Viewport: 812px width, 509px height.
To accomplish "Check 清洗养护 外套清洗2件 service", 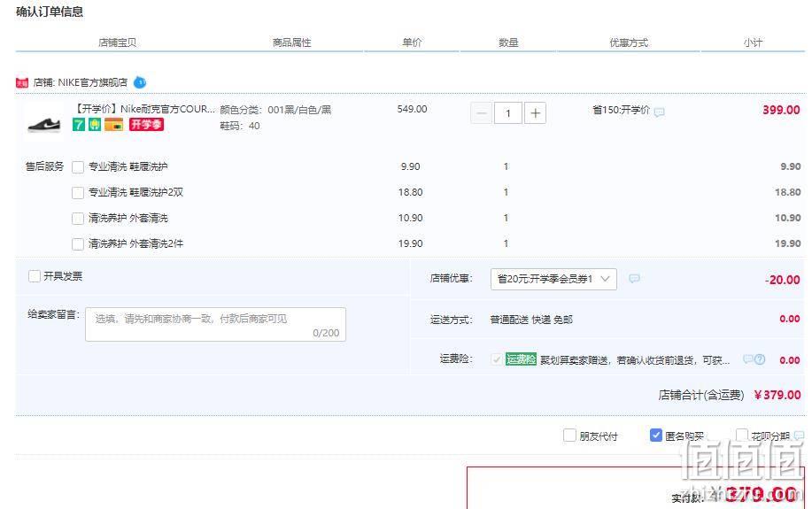I will (x=78, y=244).
